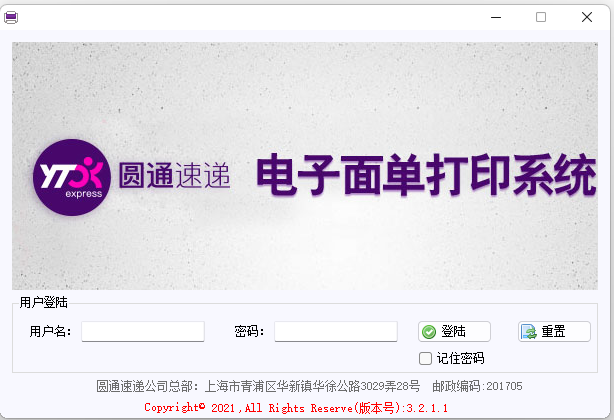Click the 电子面单打印系统 banner title

[426, 175]
